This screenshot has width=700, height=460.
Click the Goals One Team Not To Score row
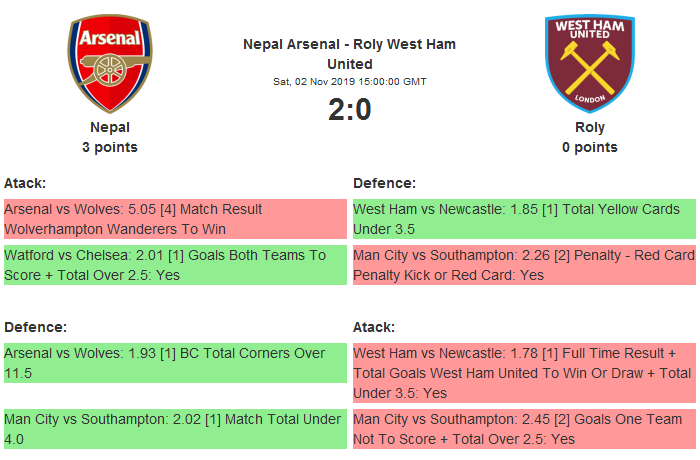(x=523, y=428)
